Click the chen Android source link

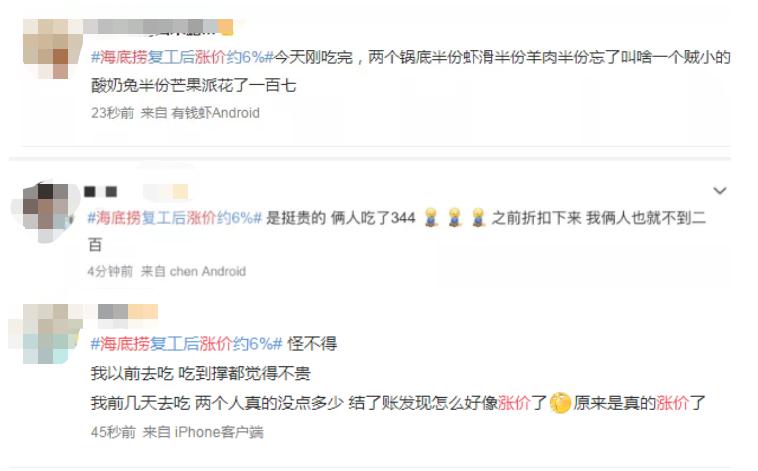(208, 271)
